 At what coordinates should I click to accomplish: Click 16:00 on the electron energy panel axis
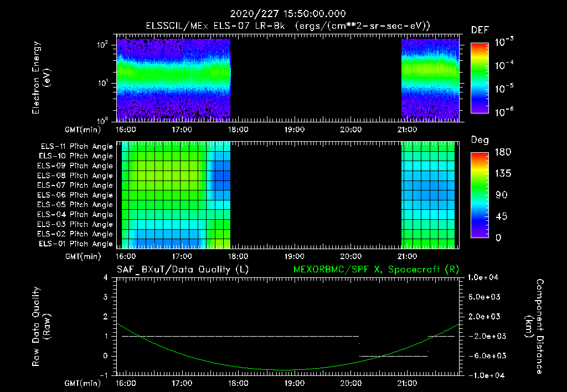click(126, 130)
